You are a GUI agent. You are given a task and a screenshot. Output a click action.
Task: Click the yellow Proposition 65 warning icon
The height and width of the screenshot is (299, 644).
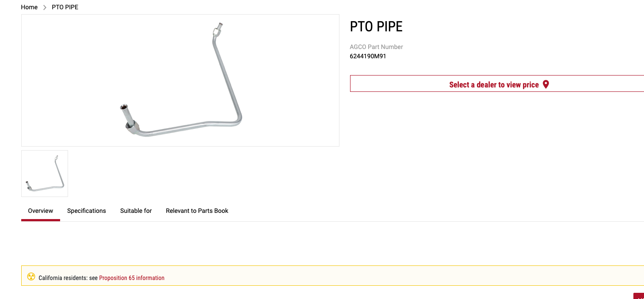click(31, 277)
